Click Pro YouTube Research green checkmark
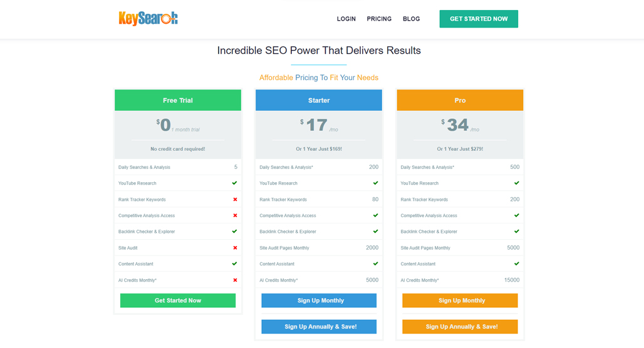 click(517, 183)
